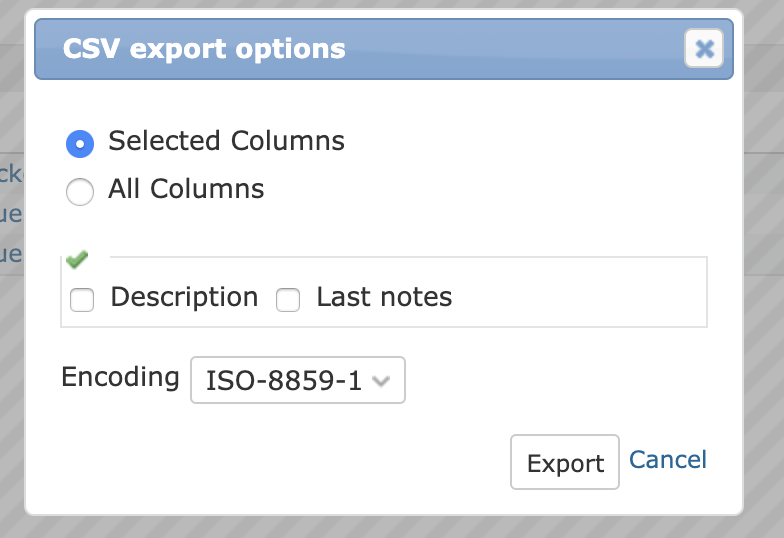Enable the Description checkbox
Screen dimensions: 784x538
82,300
